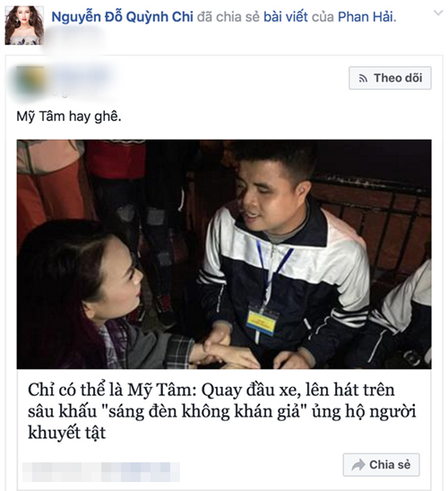Click the share arrow icon beside Chia sẻ
Image resolution: width=448 pixels, height=491 pixels.
(x=358, y=465)
